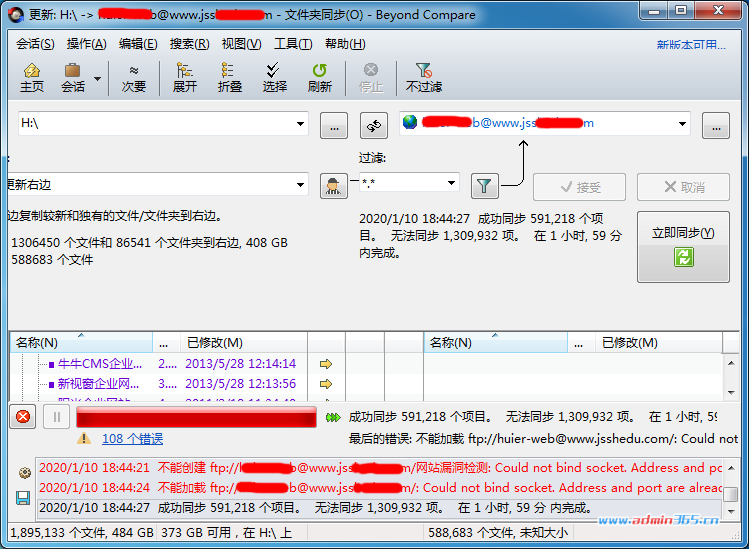Open the 编辑(E) menu
The image size is (750, 550).
[x=138, y=44]
